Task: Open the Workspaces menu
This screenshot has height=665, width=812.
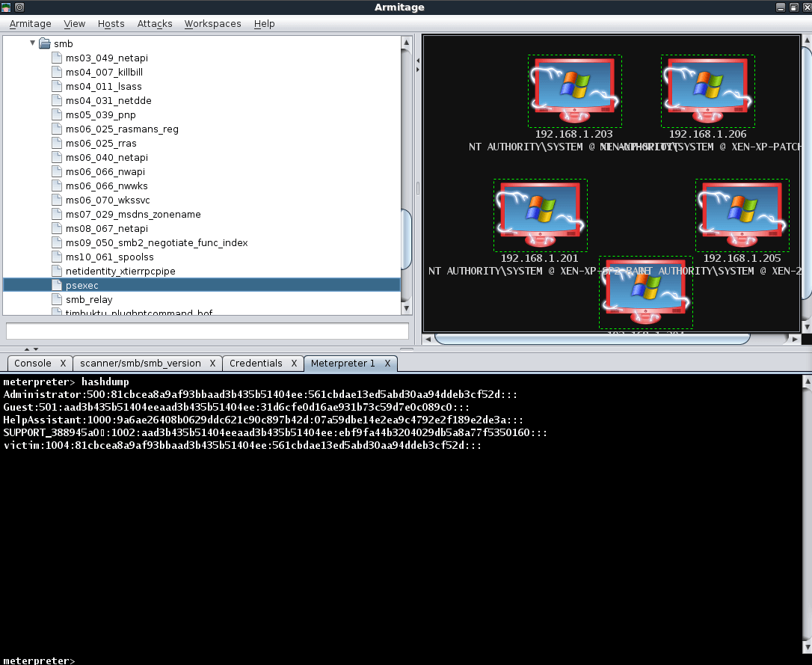Action: [x=212, y=24]
